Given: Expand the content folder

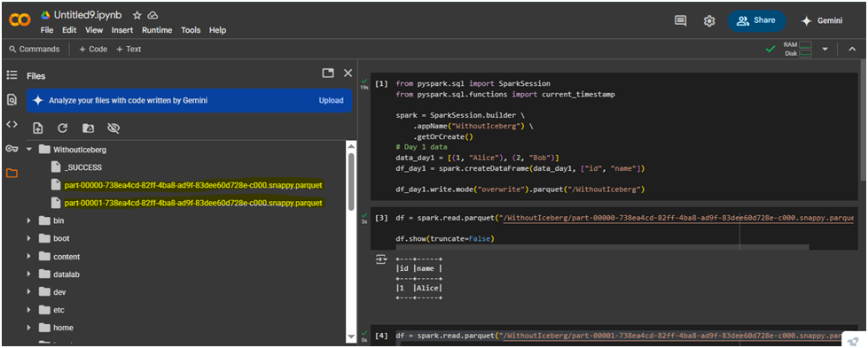Looking at the screenshot, I should [x=28, y=257].
